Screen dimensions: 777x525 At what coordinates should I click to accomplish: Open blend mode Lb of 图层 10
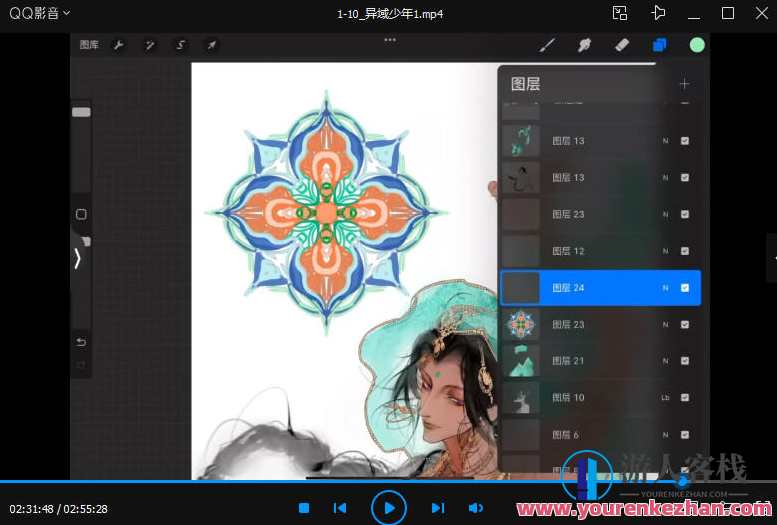(x=665, y=397)
